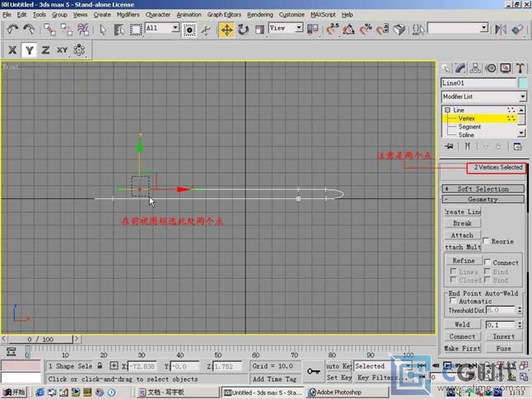The width and height of the screenshot is (532, 399).
Task: Expand the Modifier List dropdown
Action: pyautogui.click(x=522, y=96)
